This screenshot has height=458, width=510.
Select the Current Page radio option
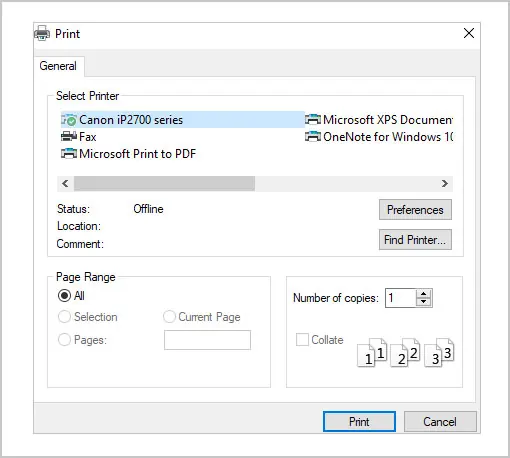pos(169,317)
